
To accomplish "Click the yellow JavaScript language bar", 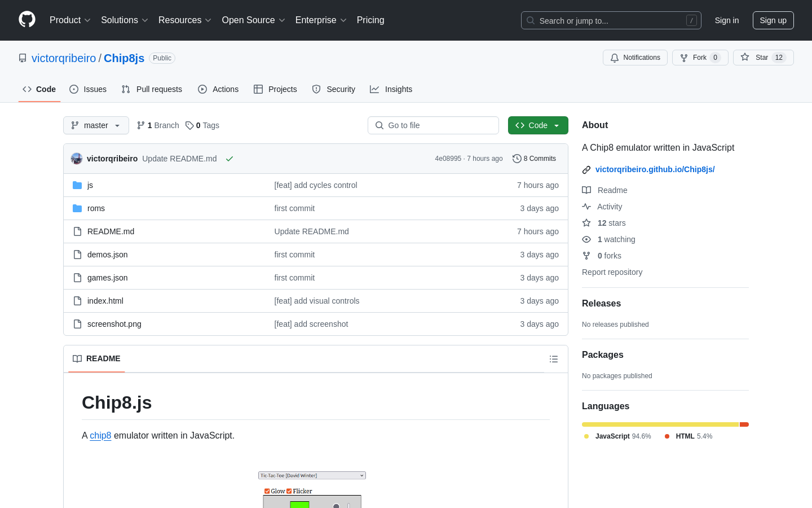I will (660, 424).
